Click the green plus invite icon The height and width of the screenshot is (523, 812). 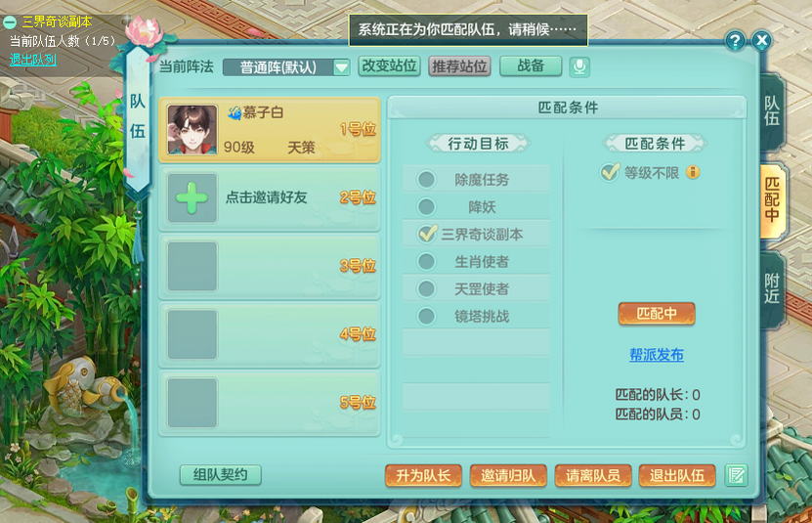[192, 198]
